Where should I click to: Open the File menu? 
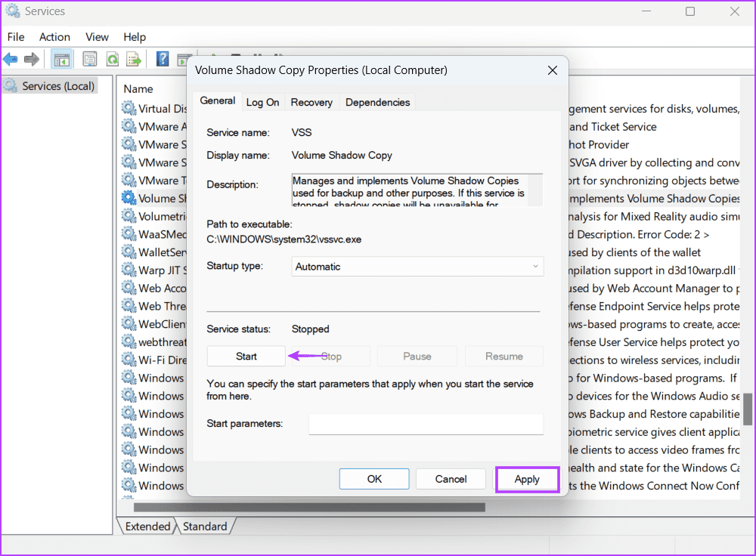(x=16, y=37)
